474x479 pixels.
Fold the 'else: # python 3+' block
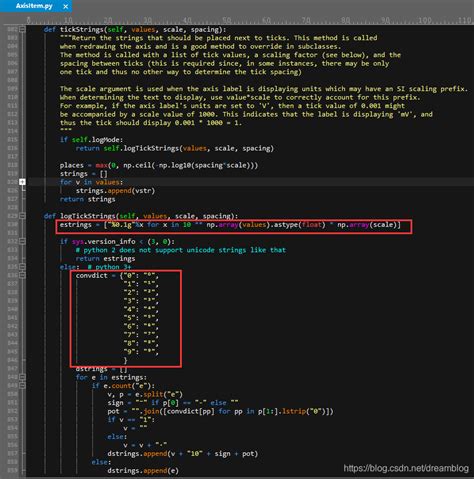pyautogui.click(x=22, y=267)
